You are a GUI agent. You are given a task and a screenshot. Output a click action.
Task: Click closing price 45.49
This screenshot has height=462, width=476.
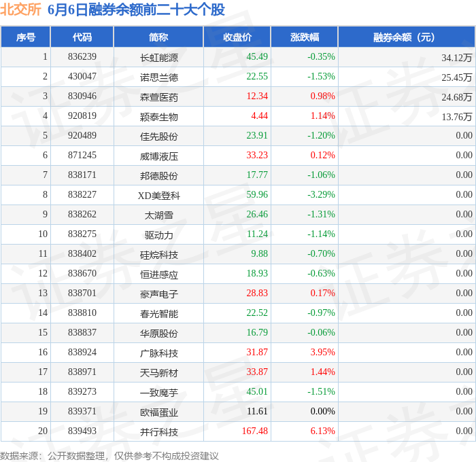257,56
